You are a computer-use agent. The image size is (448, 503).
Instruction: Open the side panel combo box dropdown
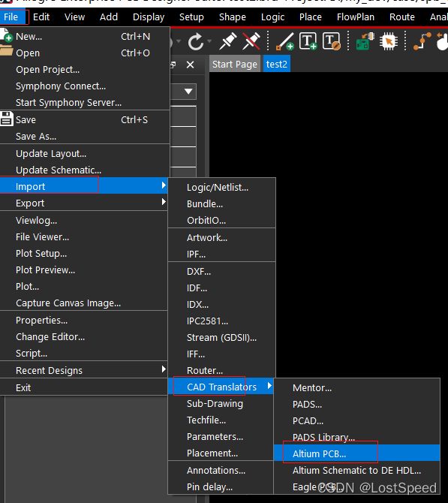(188, 92)
